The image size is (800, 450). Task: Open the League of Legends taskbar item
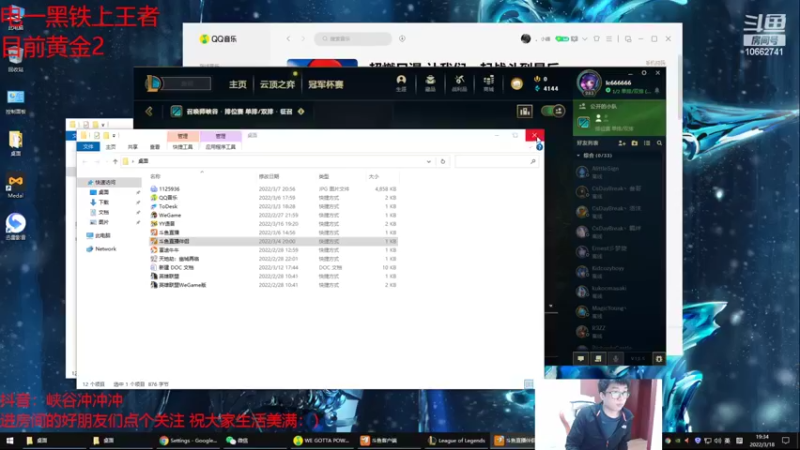[457, 441]
